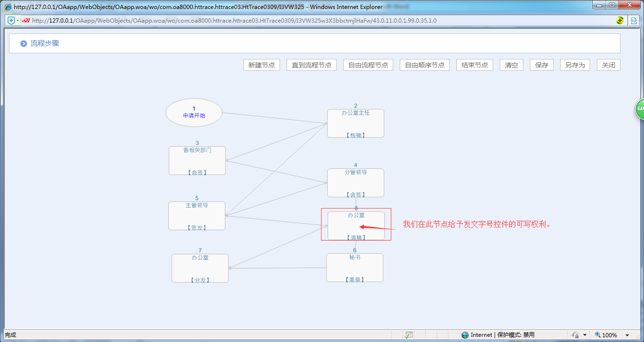Viewport: 644px width, 342px height.
Task: Click the website shortcut icon left of the URL
Action: [25, 20]
